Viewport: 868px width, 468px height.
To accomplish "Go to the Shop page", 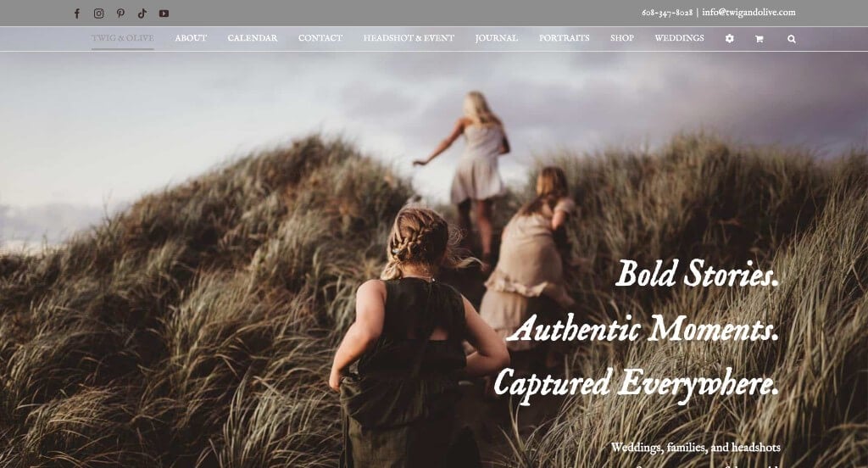I will (622, 38).
